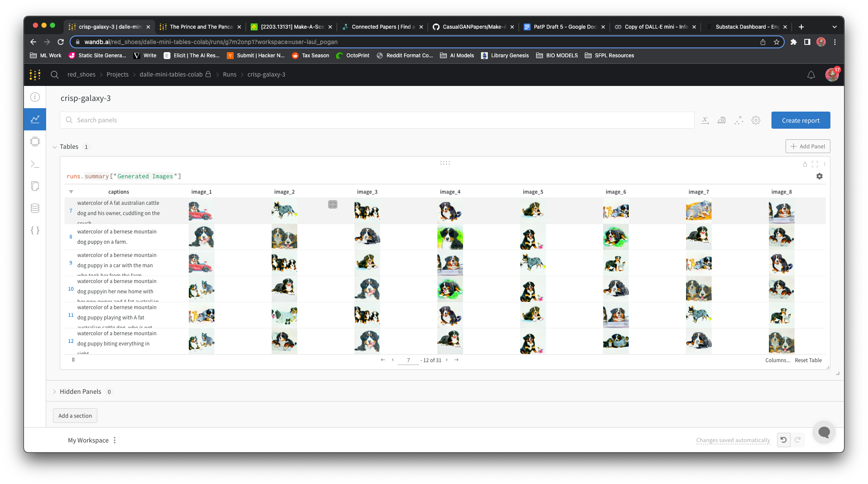Open the My Workspace options menu

pyautogui.click(x=114, y=440)
